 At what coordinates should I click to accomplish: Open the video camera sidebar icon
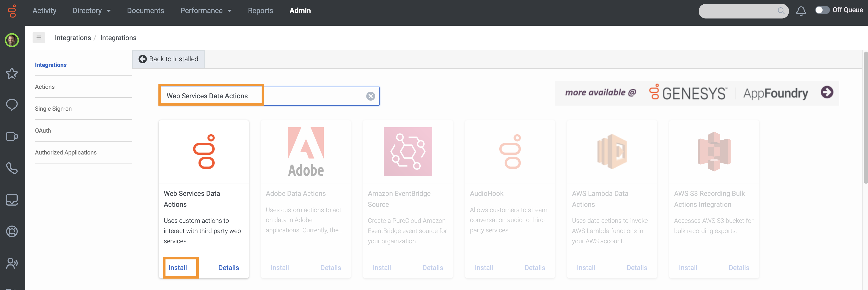tap(12, 136)
